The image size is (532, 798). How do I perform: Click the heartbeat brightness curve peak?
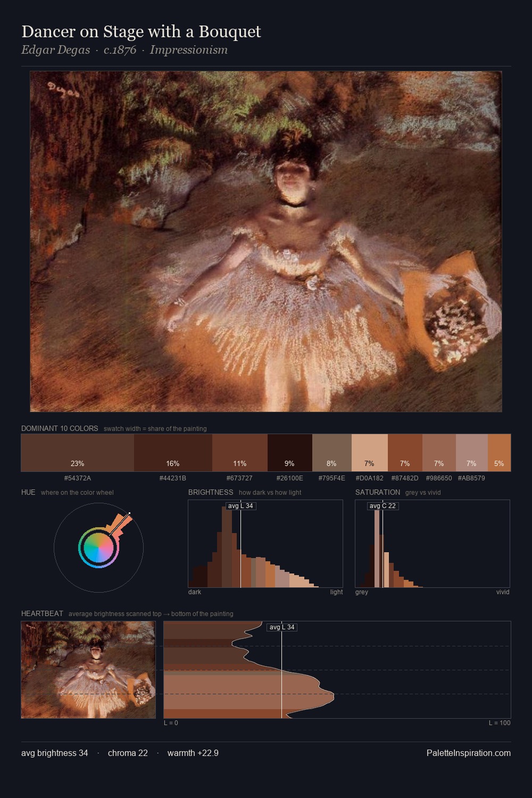tap(333, 694)
